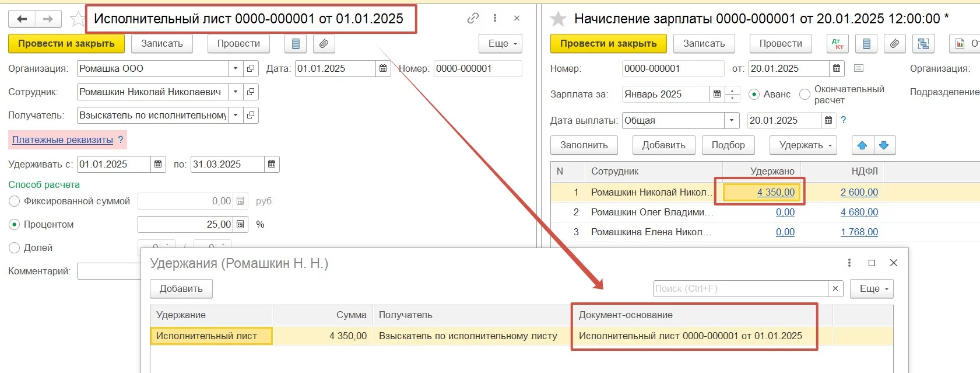Select Процентом calculation method
The height and width of the screenshot is (373, 980).
pyautogui.click(x=15, y=224)
